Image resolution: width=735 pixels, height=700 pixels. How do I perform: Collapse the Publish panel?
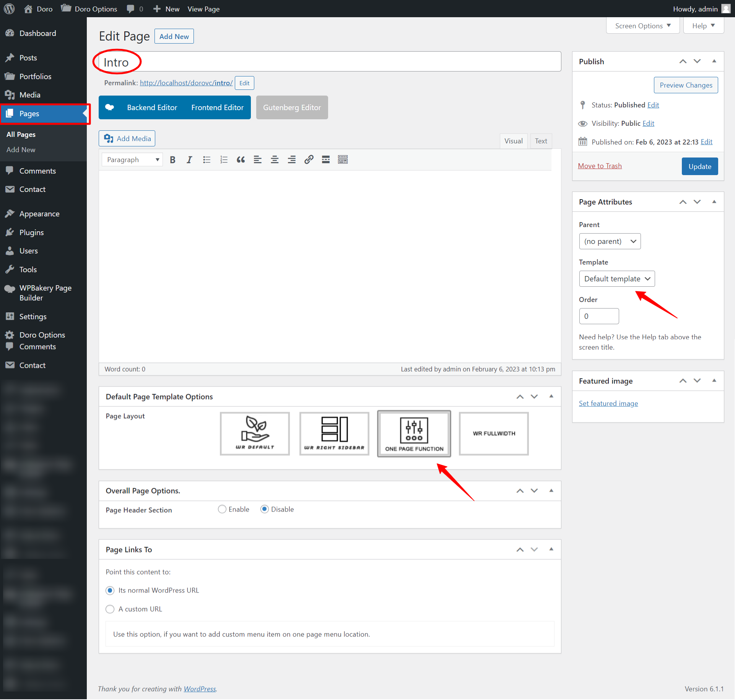coord(714,61)
